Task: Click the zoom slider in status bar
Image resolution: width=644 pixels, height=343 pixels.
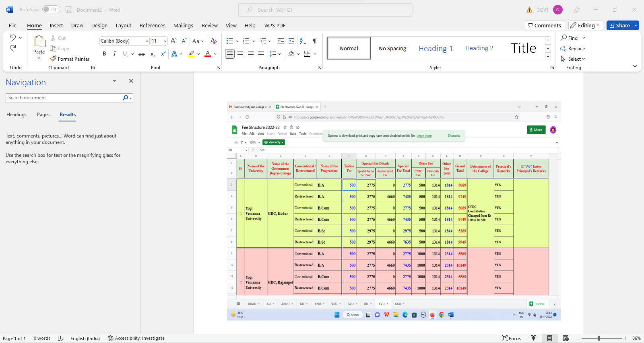Action: click(599, 338)
